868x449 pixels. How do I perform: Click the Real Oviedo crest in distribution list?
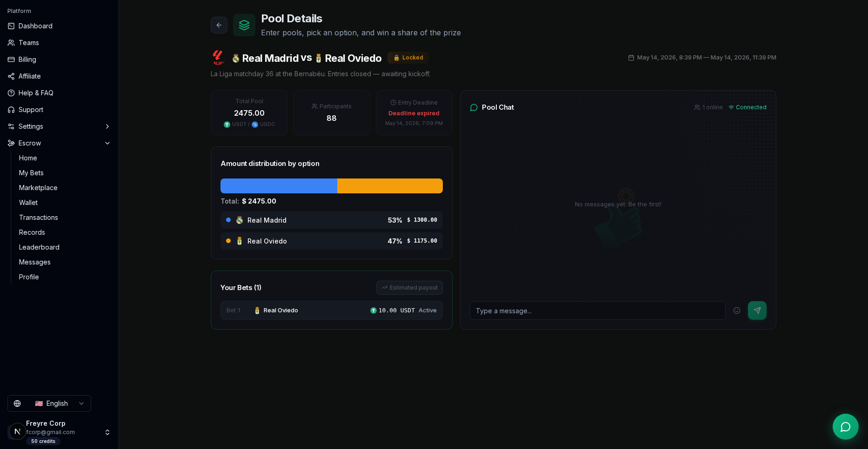point(240,241)
